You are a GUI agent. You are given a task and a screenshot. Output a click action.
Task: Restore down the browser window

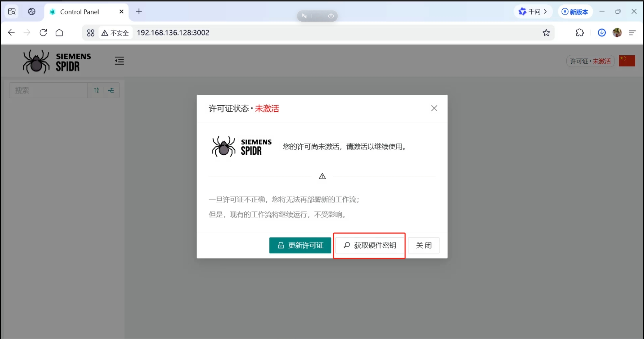(618, 12)
